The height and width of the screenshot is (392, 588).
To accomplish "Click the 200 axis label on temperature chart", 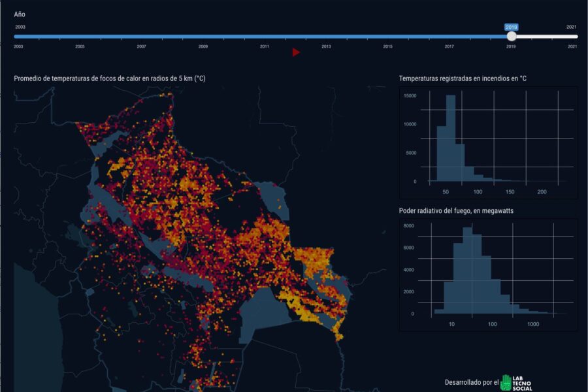I will coord(542,192).
